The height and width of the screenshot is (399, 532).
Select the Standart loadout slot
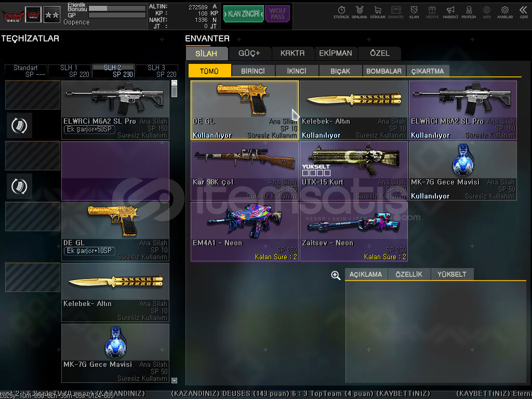click(x=25, y=71)
